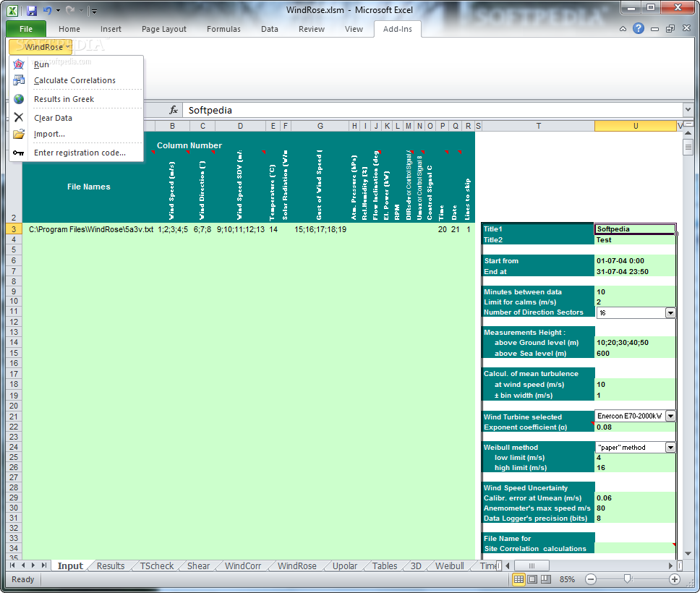The width and height of the screenshot is (700, 593).
Task: Open the Data ribbon tab
Action: pos(270,29)
